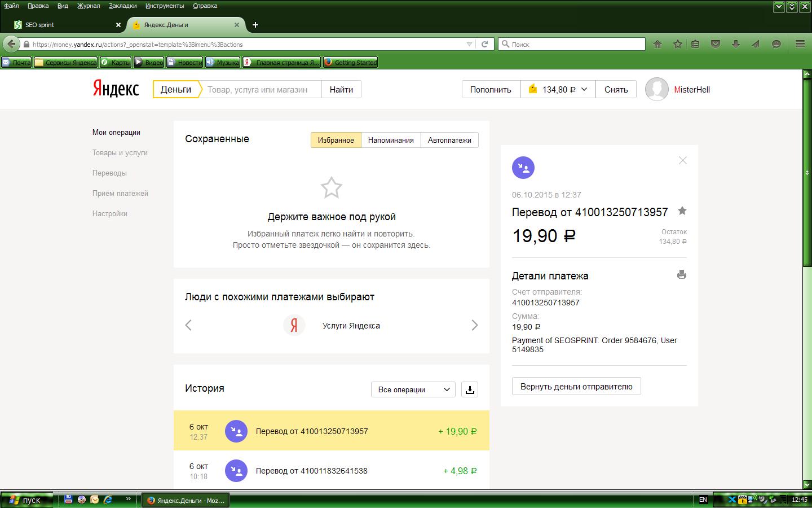The height and width of the screenshot is (508, 812).
Task: Expand the quick launch chevron
Action: pos(128,499)
